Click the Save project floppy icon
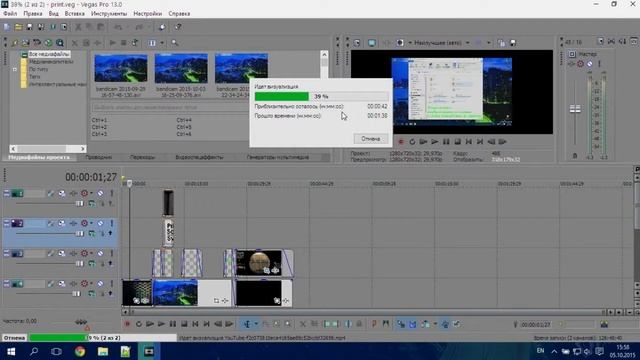This screenshot has width=640, height=360. (x=29, y=27)
